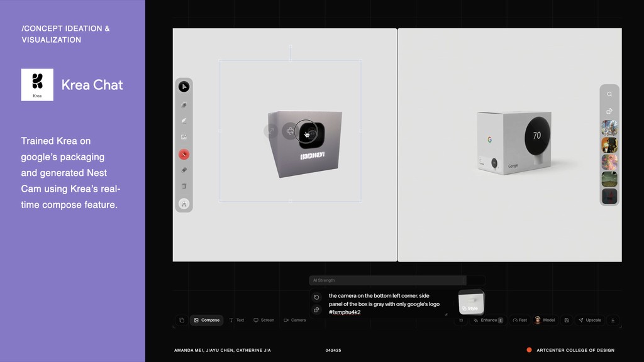The image size is (644, 362).
Task: Select the dark red style thumbnail
Action: pos(609,196)
